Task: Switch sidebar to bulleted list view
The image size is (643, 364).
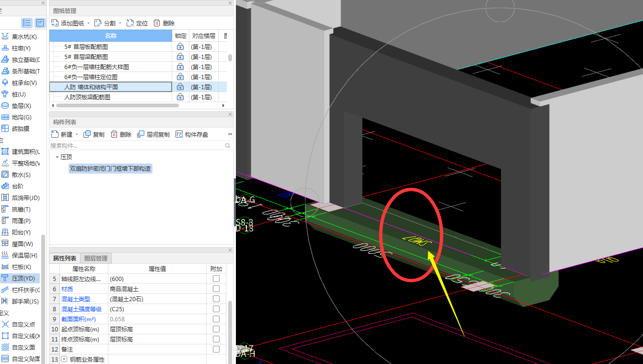Action: tap(26, 23)
